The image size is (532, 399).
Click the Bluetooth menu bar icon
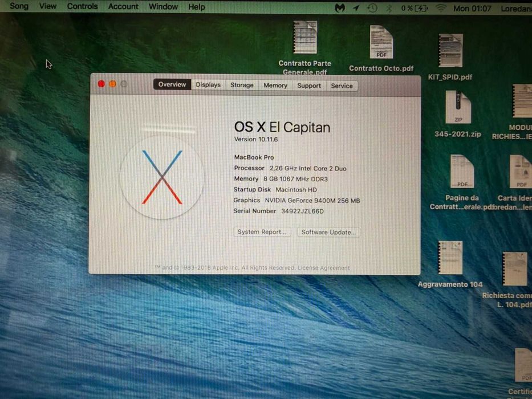click(x=389, y=8)
